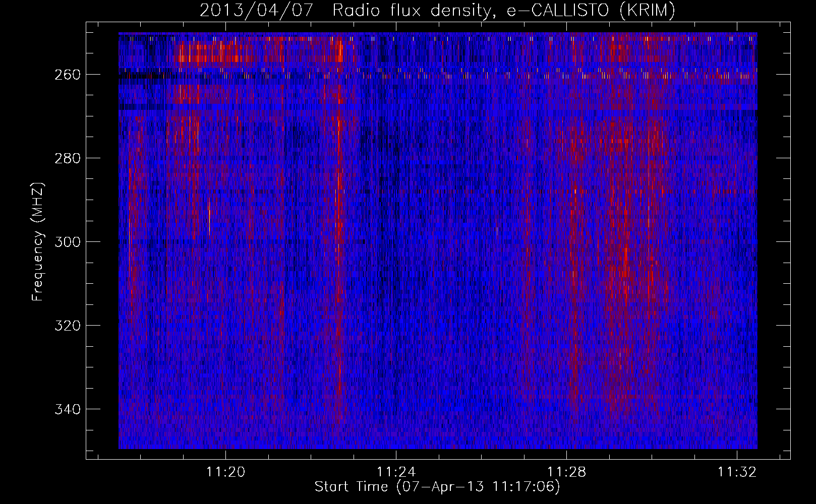
Task: Click the 'Frequency (MHZ)' y-axis label
Action: 38,242
